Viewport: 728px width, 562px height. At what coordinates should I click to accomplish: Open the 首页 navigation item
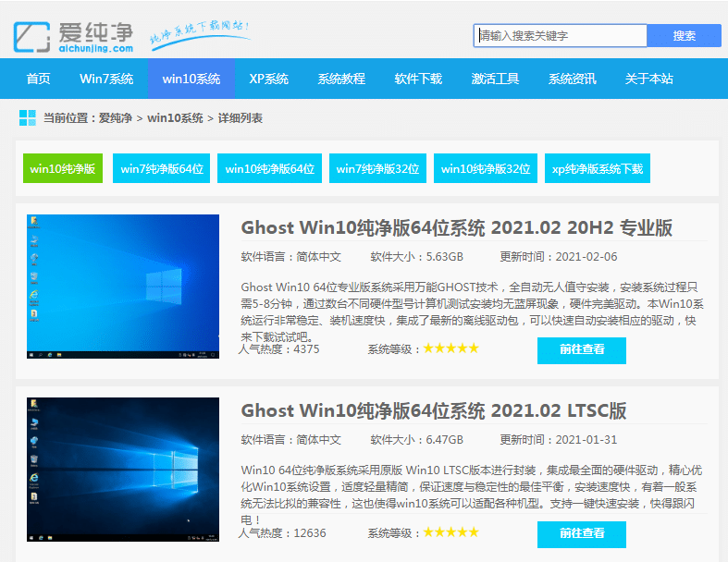pos(38,79)
